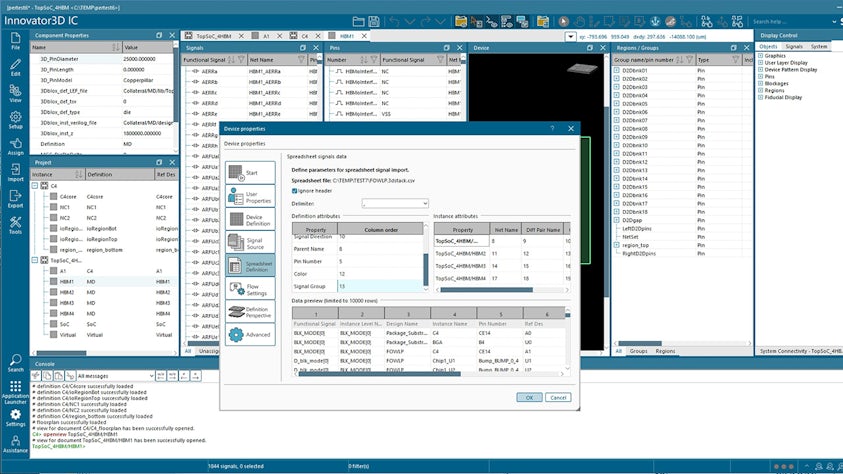Open the Export tool in left sidebar
Screen dimensions: 843x474
tap(15, 199)
